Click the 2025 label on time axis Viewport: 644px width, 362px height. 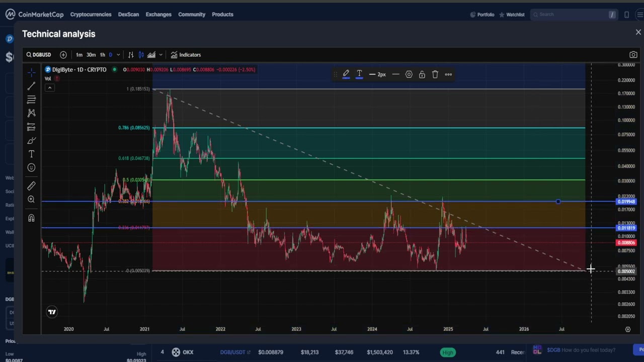pyautogui.click(x=448, y=329)
